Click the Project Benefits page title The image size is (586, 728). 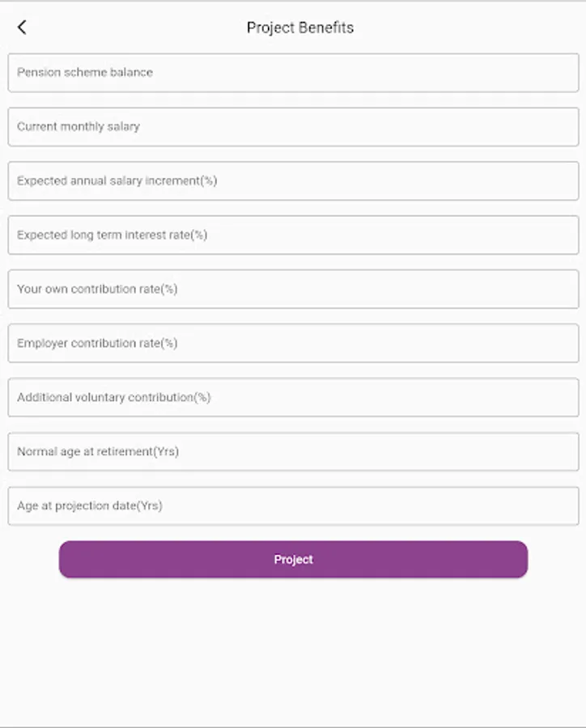pyautogui.click(x=300, y=28)
